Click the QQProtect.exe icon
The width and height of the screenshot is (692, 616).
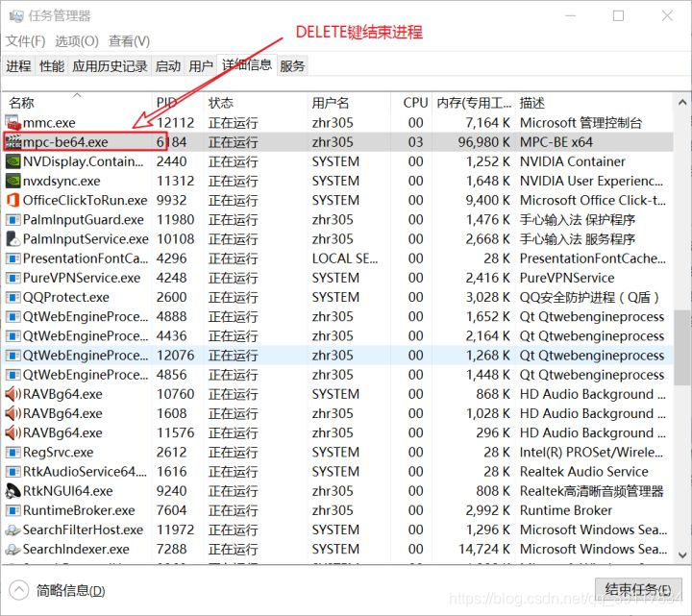[12, 297]
